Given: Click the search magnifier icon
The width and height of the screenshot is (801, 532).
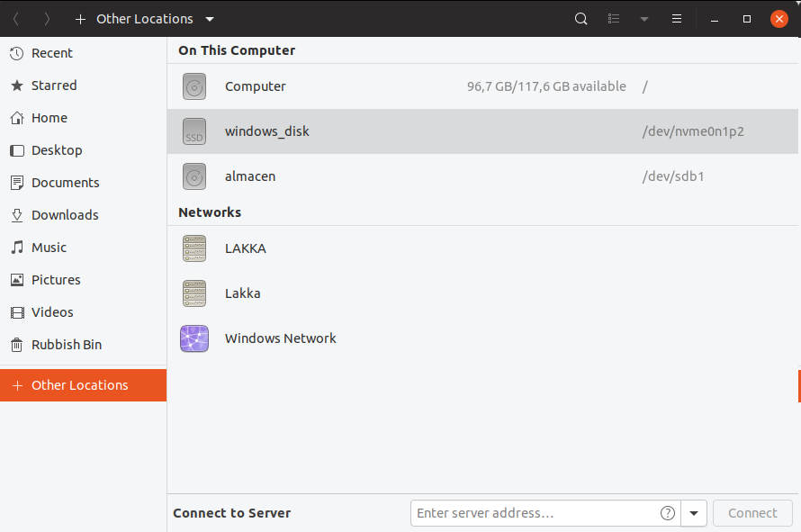Looking at the screenshot, I should (x=581, y=19).
